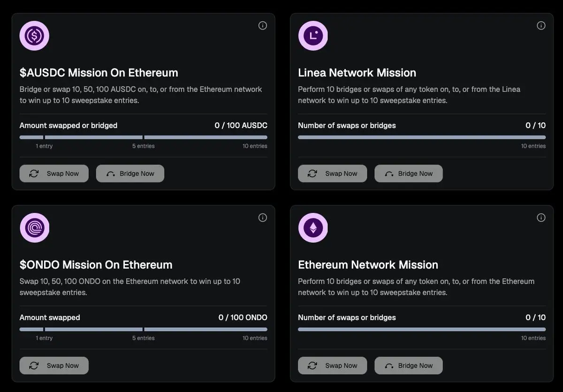Click the AUSDC amount progress bar
This screenshot has height=392, width=563.
144,137
